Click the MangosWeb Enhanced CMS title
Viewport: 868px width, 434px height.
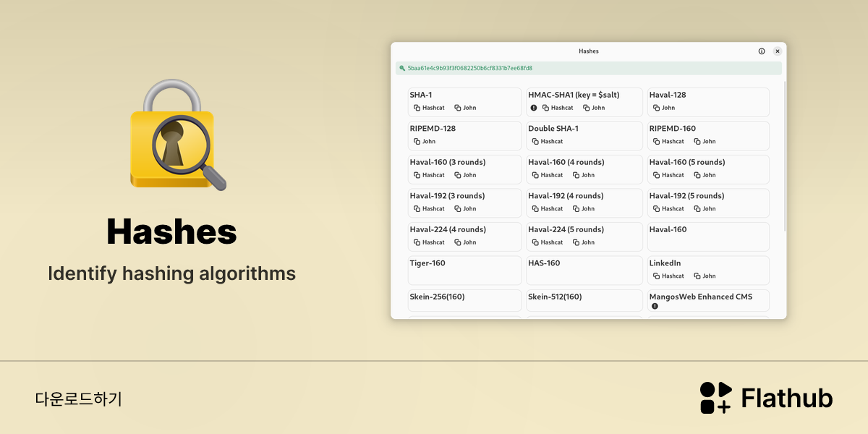[701, 297]
